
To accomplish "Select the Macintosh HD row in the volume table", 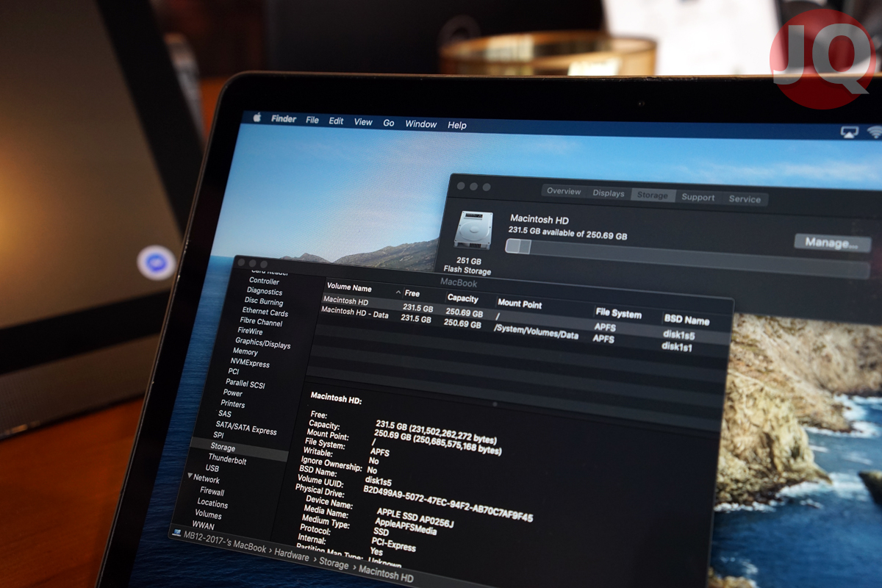I will click(x=526, y=317).
